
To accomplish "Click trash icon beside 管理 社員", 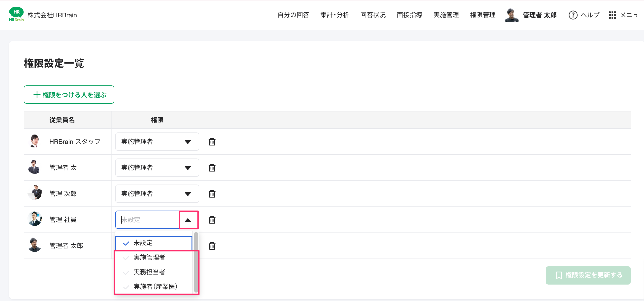I will pyautogui.click(x=212, y=220).
